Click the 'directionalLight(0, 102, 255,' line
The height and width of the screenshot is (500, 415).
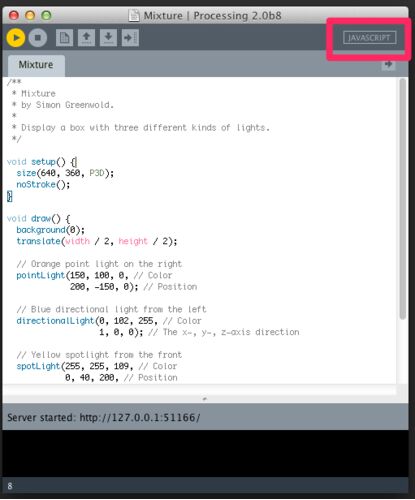click(109, 321)
